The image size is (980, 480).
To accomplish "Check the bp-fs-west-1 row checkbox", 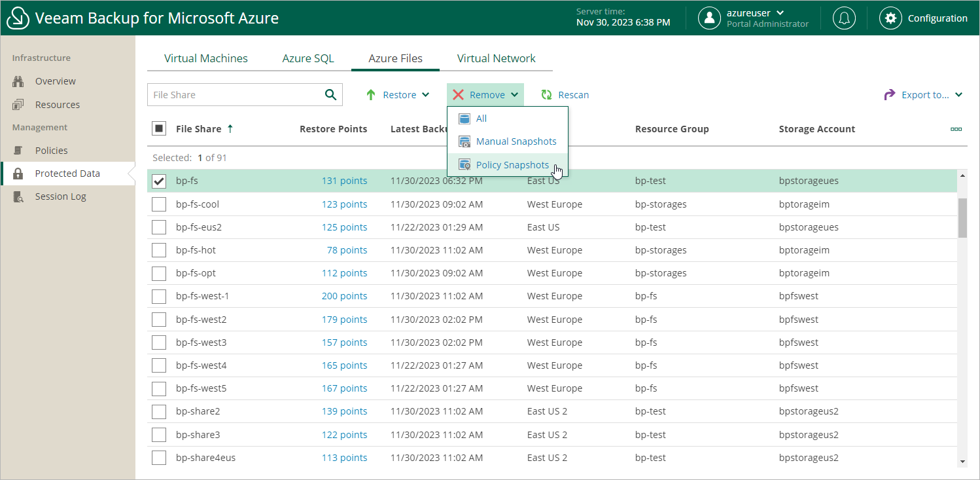I will coord(159,296).
